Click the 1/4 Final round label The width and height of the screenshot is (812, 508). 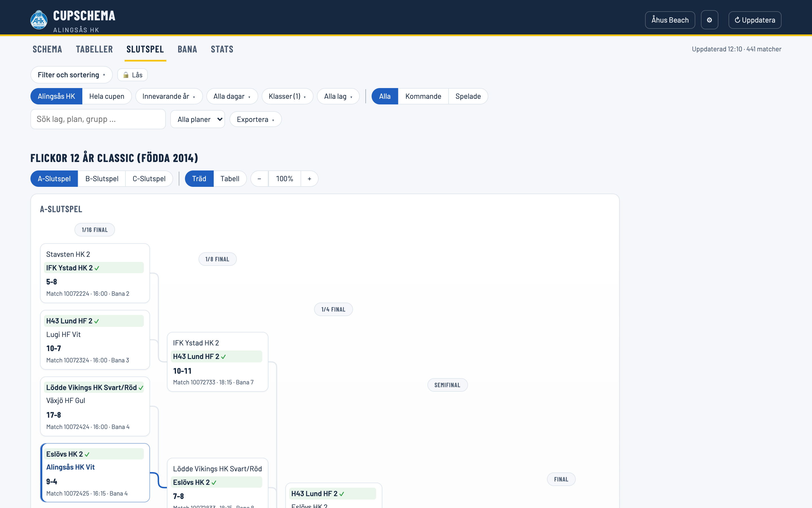[333, 309]
